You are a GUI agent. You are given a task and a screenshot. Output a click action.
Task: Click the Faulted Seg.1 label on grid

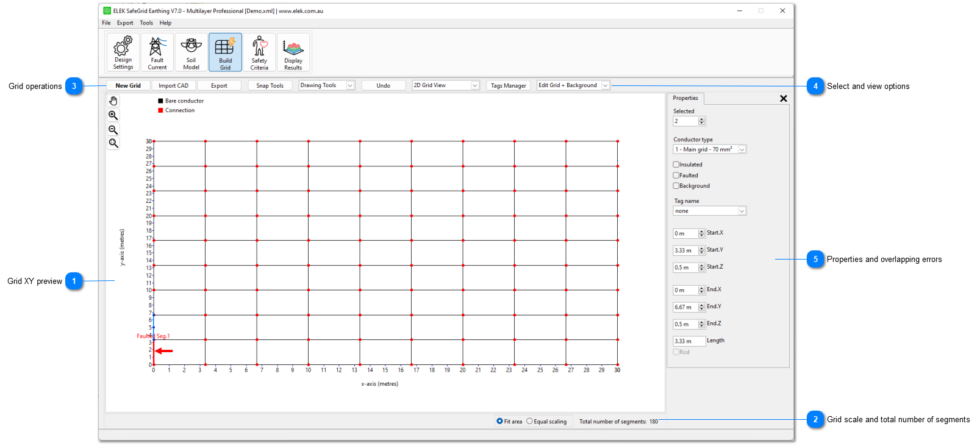pos(153,336)
